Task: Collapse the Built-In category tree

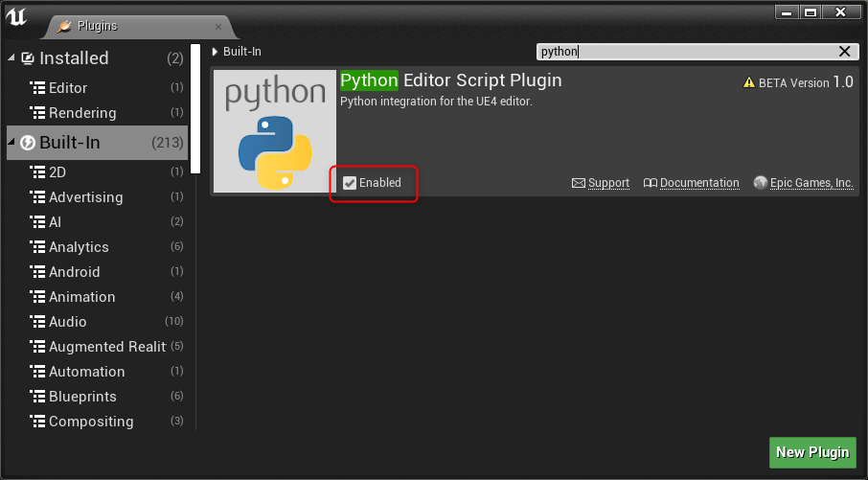Action: pyautogui.click(x=11, y=143)
